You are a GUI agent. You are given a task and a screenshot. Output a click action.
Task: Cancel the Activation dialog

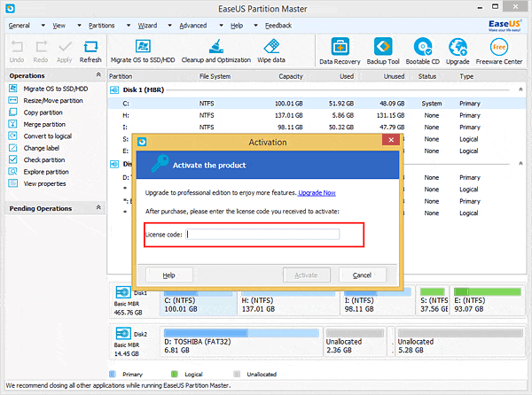(362, 275)
